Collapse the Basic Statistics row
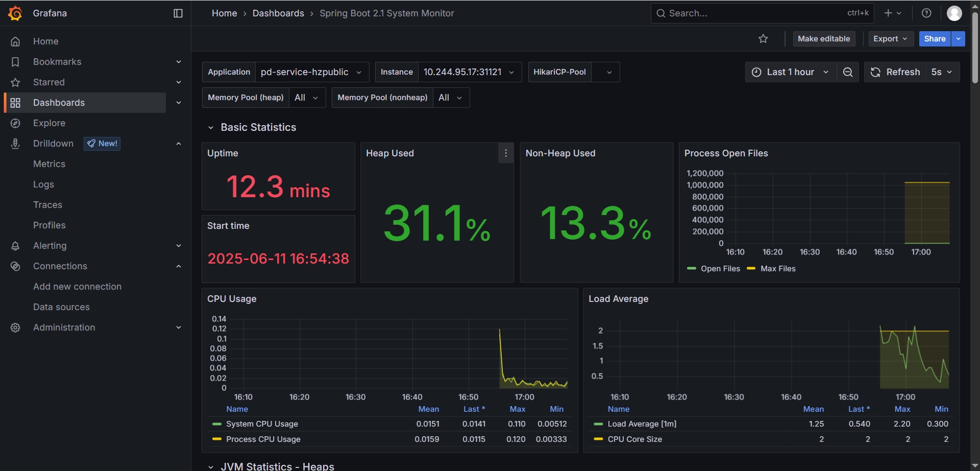 click(x=211, y=128)
